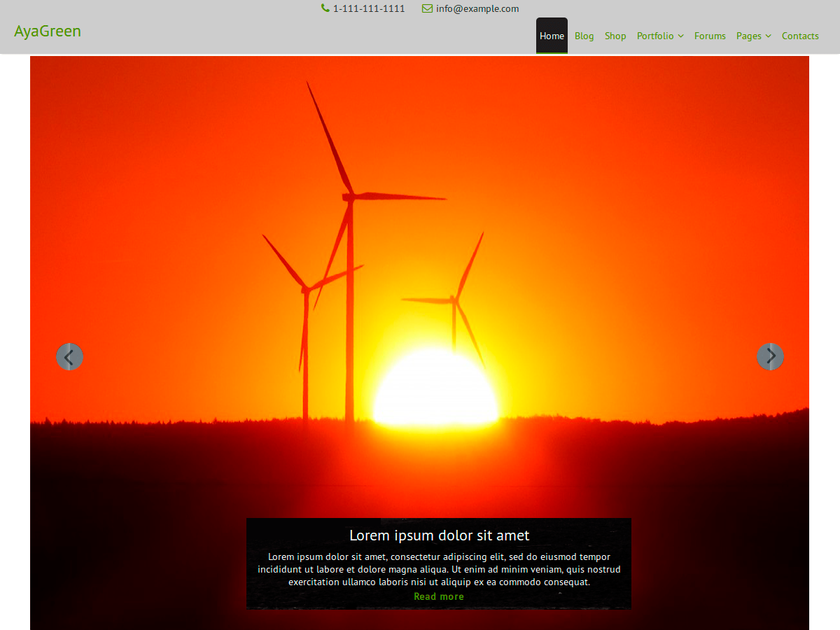Click the caption paragraph text on slide
This screenshot has height=630, width=840.
point(439,569)
